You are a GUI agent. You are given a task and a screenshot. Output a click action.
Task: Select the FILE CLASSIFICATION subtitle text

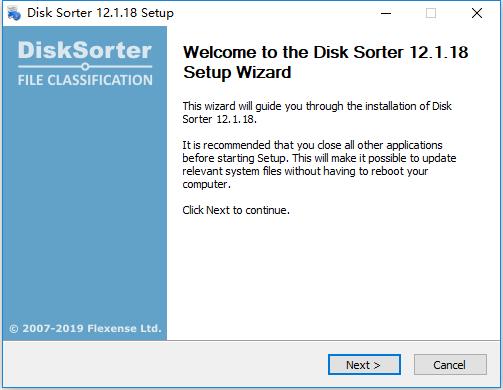(x=85, y=80)
